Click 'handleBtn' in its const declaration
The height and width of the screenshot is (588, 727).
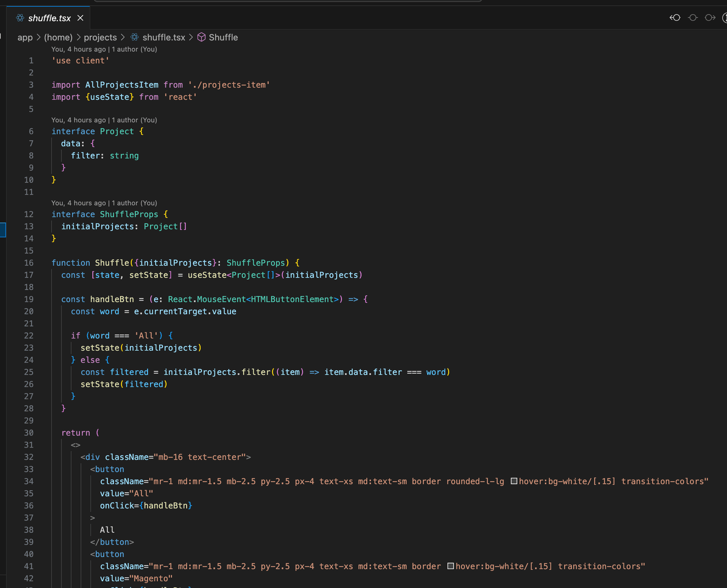112,299
